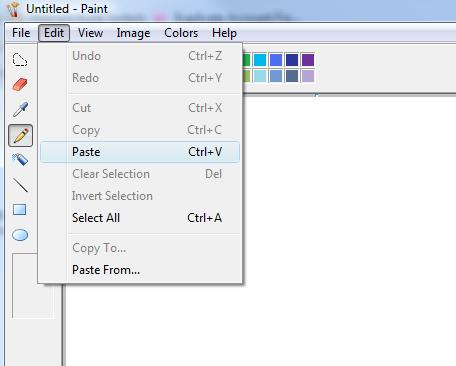Open the View menu
The height and width of the screenshot is (366, 456).
point(90,33)
